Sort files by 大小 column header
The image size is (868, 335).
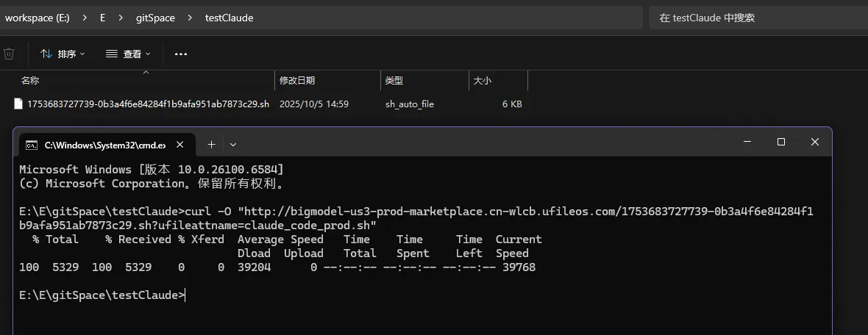coord(483,81)
